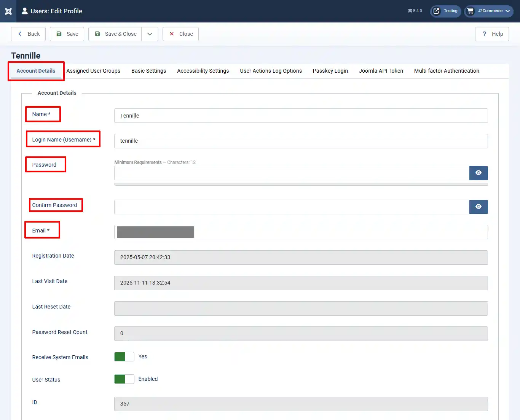Close the profile editor with Close
The width and height of the screenshot is (520, 420).
tap(180, 34)
